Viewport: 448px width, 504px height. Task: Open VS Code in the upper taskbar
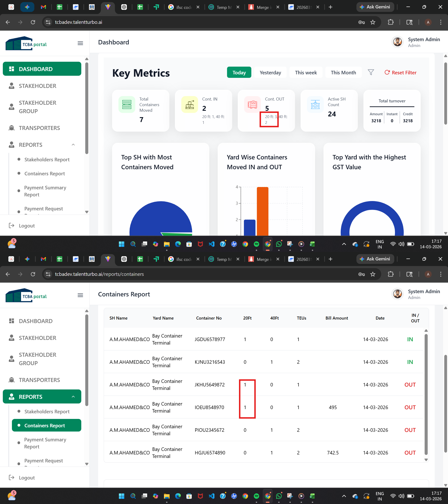pyautogui.click(x=211, y=244)
